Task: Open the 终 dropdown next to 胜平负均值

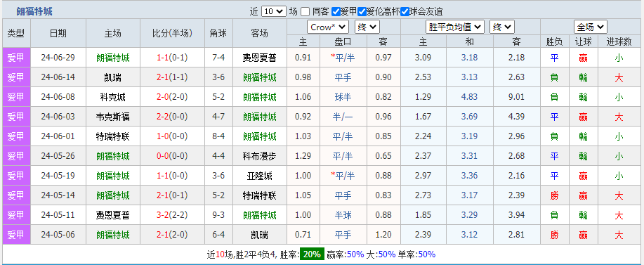Action: (x=502, y=27)
